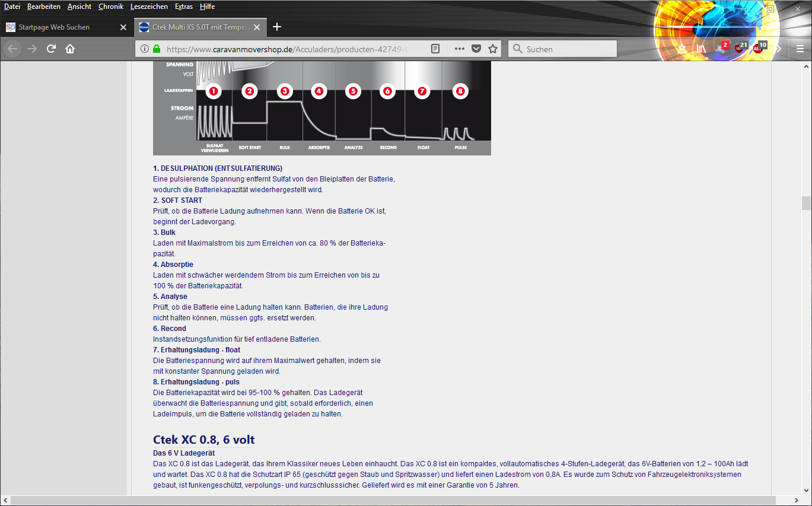Open the Library sidebar icon

click(x=702, y=49)
